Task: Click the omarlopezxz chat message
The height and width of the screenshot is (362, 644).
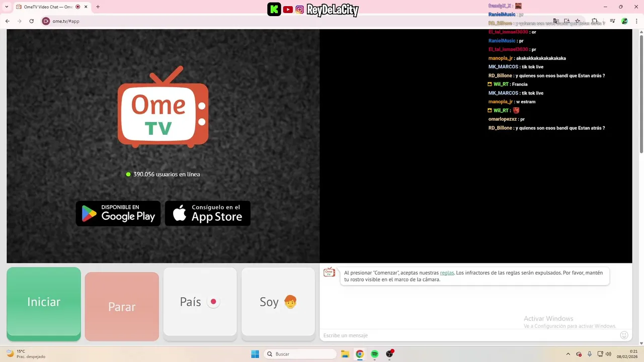Action: (x=507, y=119)
